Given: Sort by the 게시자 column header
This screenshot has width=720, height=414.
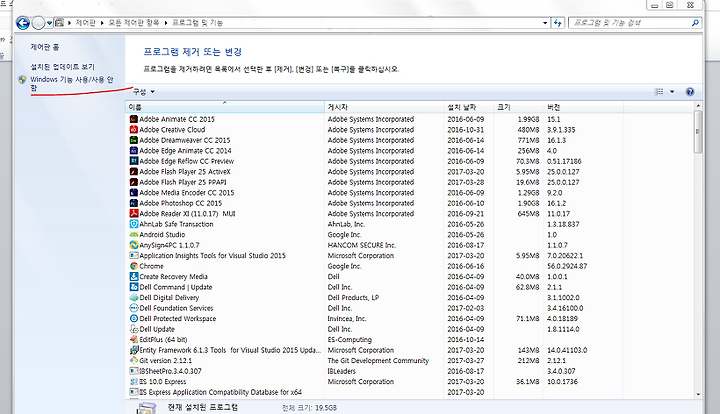Looking at the screenshot, I should click(384, 107).
